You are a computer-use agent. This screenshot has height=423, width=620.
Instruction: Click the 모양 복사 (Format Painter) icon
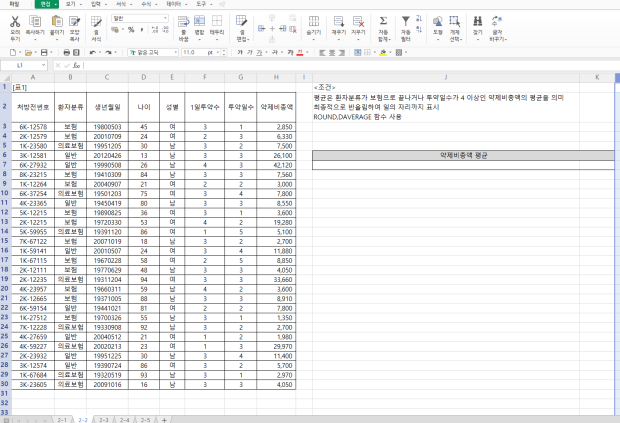74,24
